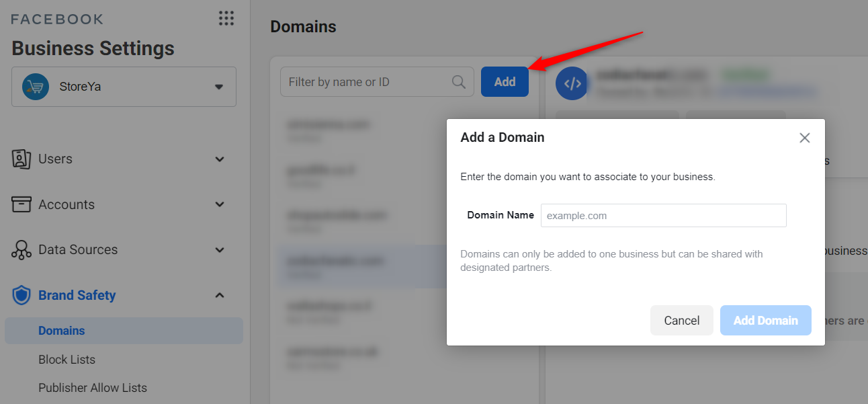
Task: Click the Accounts box icon
Action: tap(21, 204)
